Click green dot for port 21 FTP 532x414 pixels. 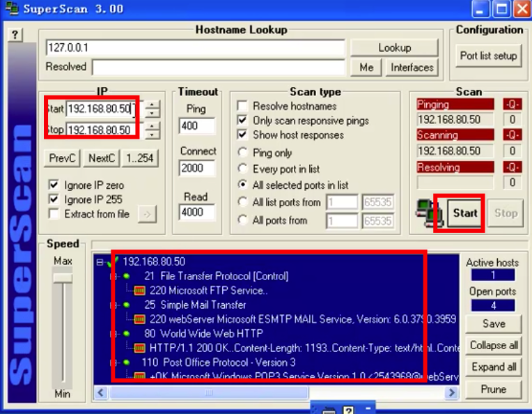point(126,276)
